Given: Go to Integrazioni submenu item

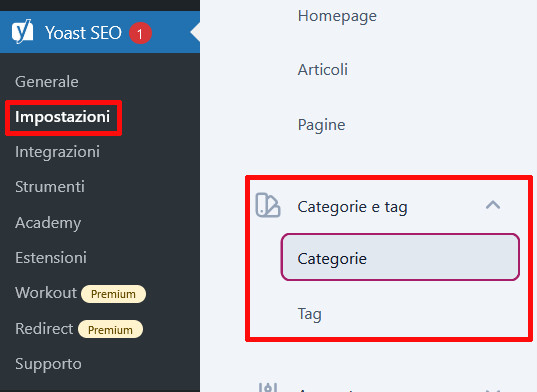Looking at the screenshot, I should point(58,152).
